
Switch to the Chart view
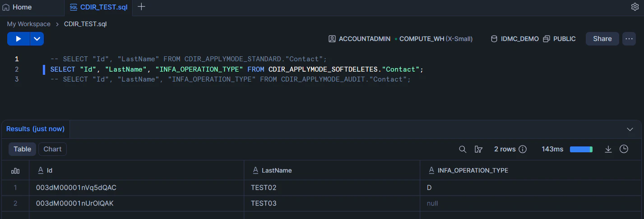[x=52, y=149]
